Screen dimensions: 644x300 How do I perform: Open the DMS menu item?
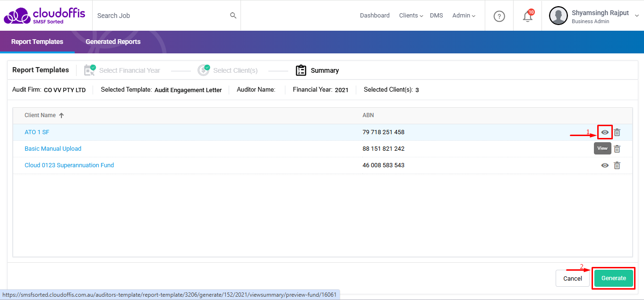(437, 16)
